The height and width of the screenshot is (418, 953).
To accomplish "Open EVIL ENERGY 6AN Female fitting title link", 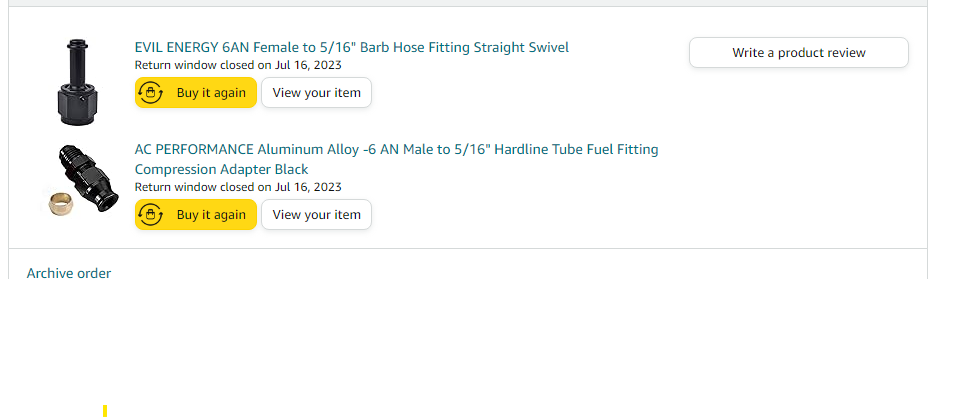I will tap(351, 47).
